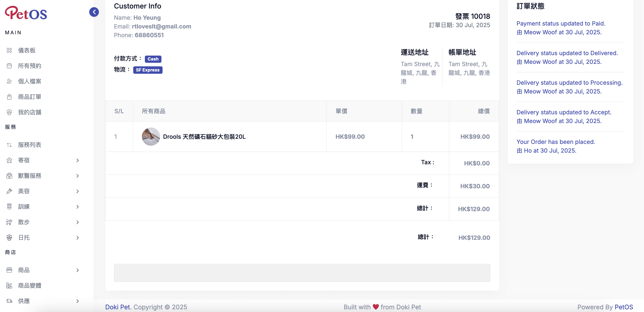Click the paw icon beside 日托
The image size is (644, 312).
pyautogui.click(x=9, y=238)
